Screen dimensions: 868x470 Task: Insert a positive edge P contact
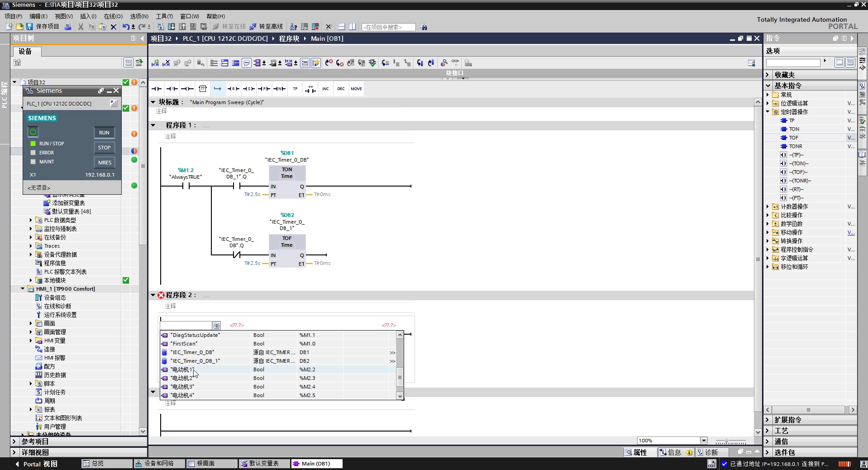(x=264, y=89)
